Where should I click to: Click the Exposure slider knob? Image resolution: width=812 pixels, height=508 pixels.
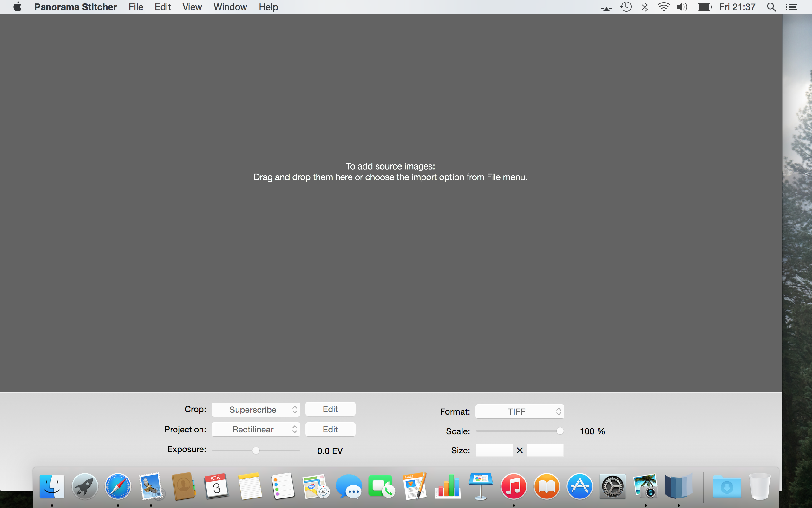(256, 451)
